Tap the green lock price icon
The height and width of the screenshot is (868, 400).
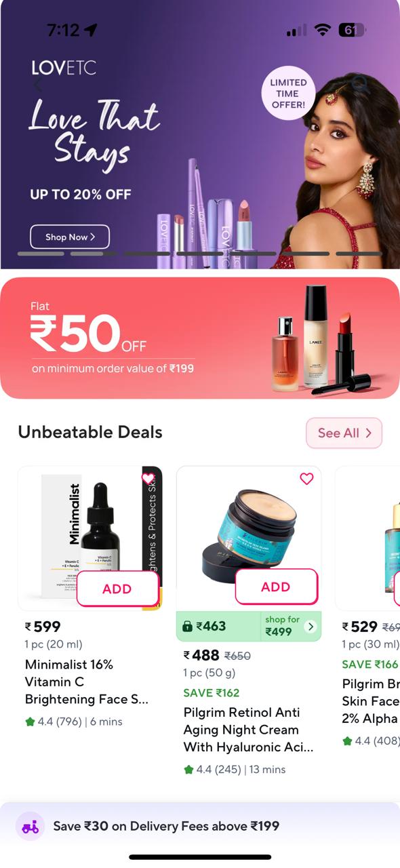point(188,627)
